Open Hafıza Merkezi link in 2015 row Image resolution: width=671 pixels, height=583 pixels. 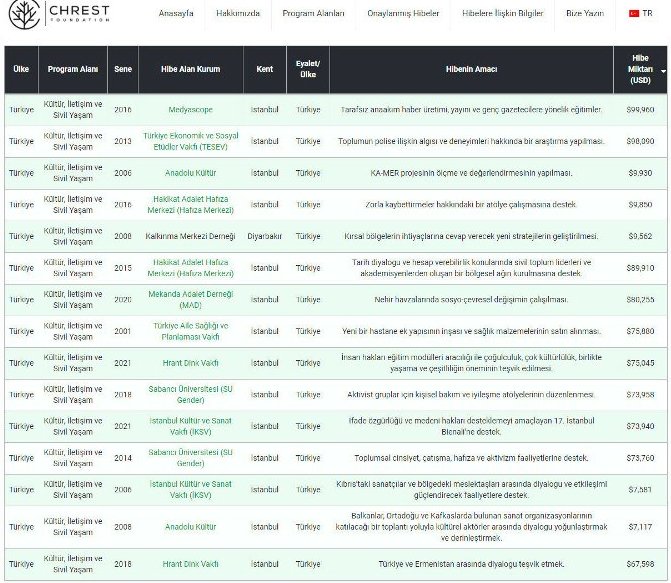click(x=190, y=268)
